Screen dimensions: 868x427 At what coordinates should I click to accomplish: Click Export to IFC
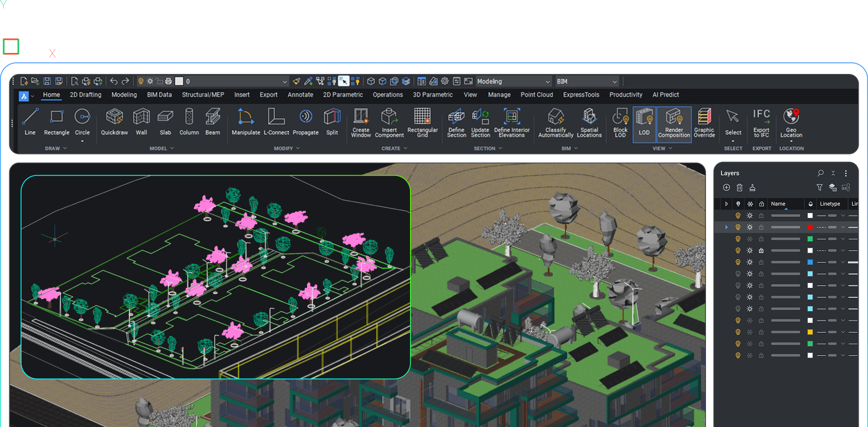click(x=762, y=122)
